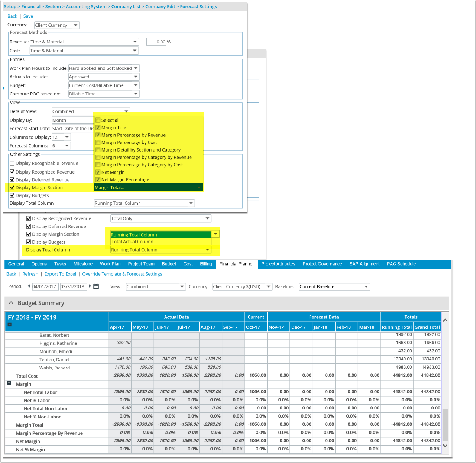Toggle Display Recognized Revenue in front form
The height and width of the screenshot is (463, 476).
pos(12,172)
